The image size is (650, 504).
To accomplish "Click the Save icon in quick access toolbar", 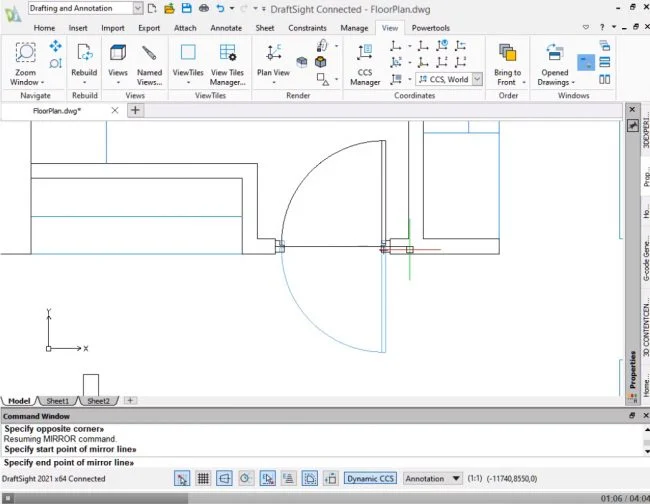I will tap(186, 8).
